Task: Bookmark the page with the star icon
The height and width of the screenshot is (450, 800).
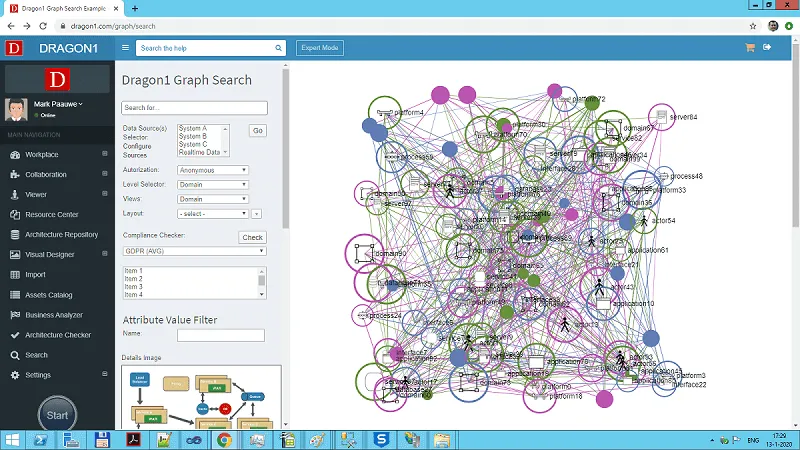Action: click(x=753, y=26)
